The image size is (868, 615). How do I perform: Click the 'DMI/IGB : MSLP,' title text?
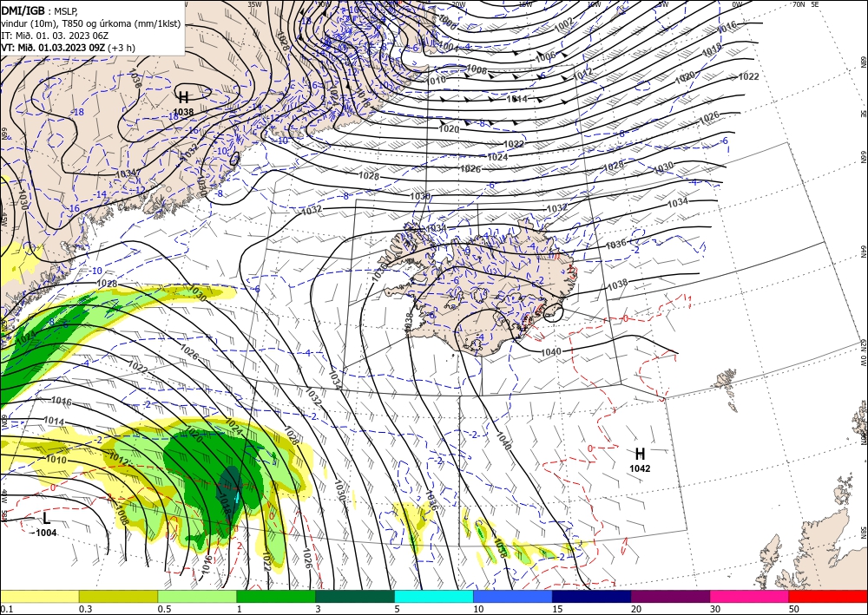click(39, 10)
